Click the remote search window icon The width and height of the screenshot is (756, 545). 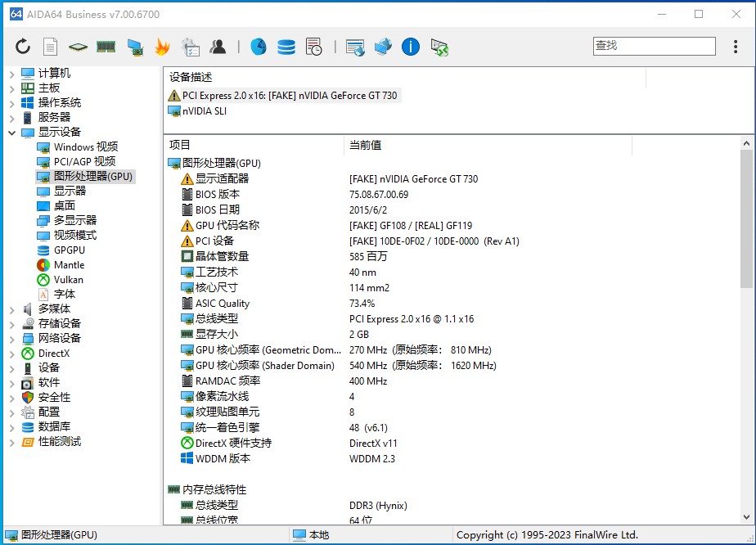[x=355, y=47]
